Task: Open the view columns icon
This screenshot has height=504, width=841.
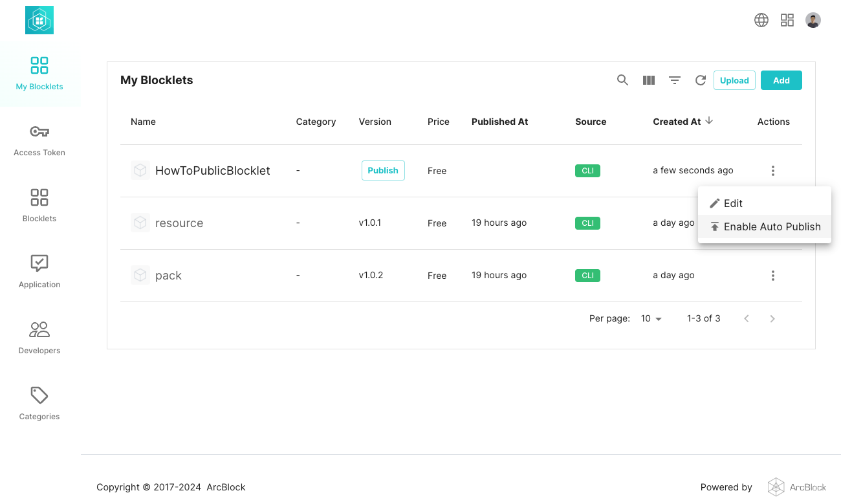Action: [x=649, y=80]
